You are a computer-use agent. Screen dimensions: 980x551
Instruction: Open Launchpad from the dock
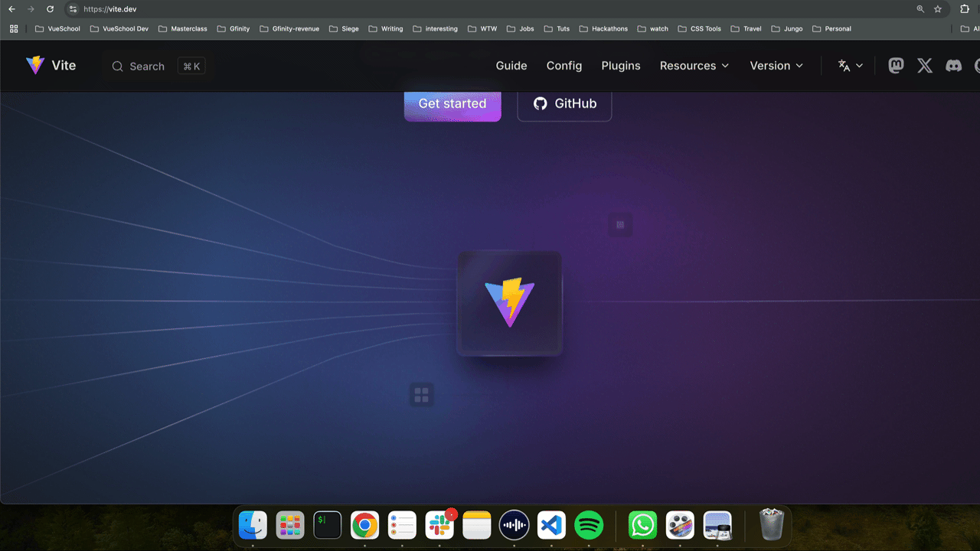coord(290,525)
